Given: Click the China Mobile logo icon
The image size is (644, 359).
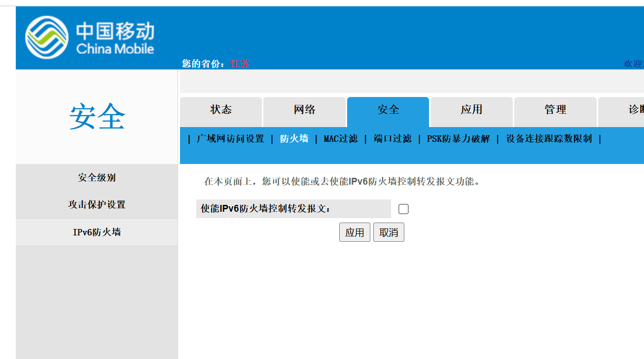Looking at the screenshot, I should coord(47,37).
